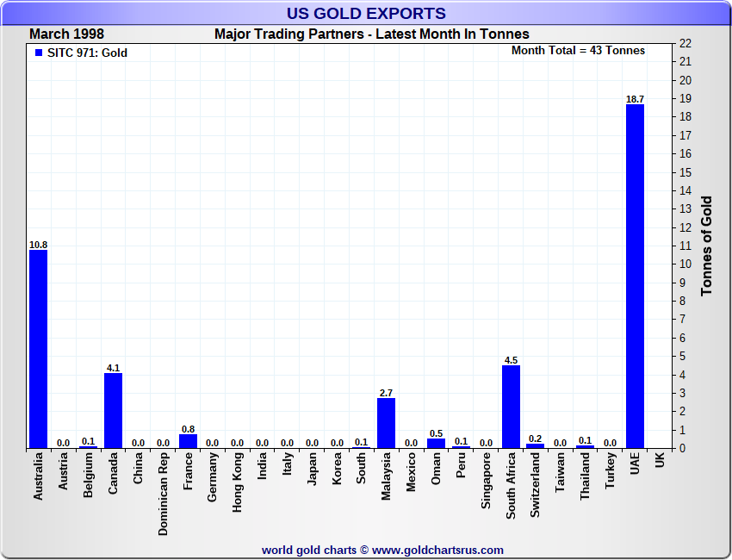Click the 'Taiwan' axis label
Viewport: 732px width, 560px height.
point(561,472)
